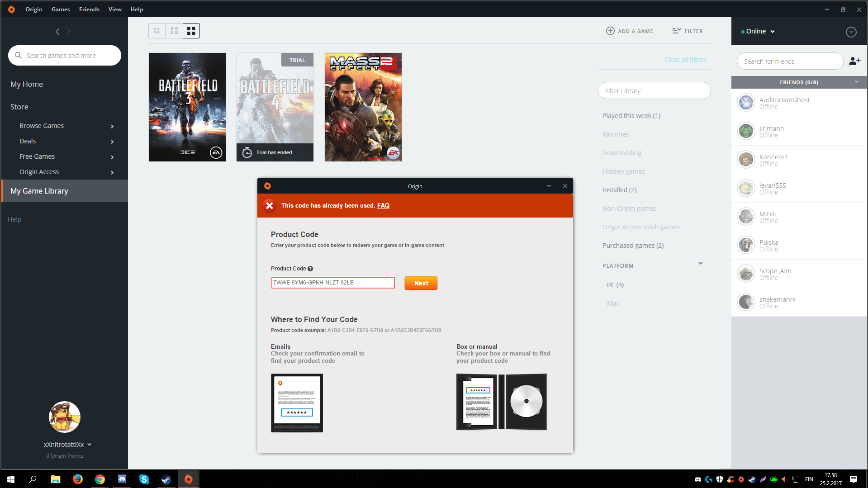The height and width of the screenshot is (488, 868).
Task: Expand Origin Access submenu
Action: [x=112, y=172]
